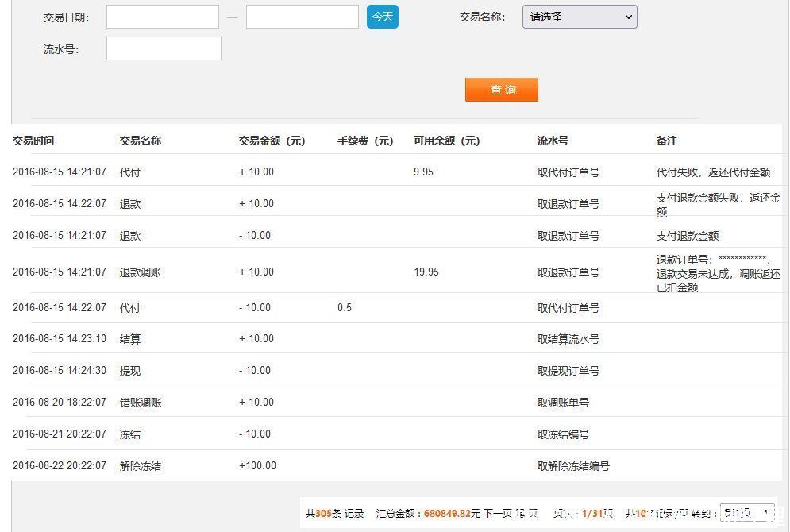Image resolution: width=790 pixels, height=532 pixels.
Task: Click the 退款调账 transaction name
Action: point(140,272)
